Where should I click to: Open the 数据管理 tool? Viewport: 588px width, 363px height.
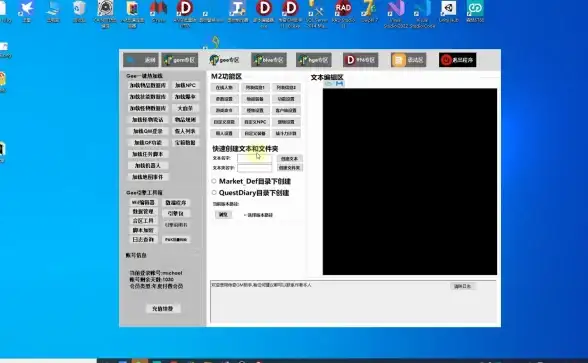click(143, 212)
